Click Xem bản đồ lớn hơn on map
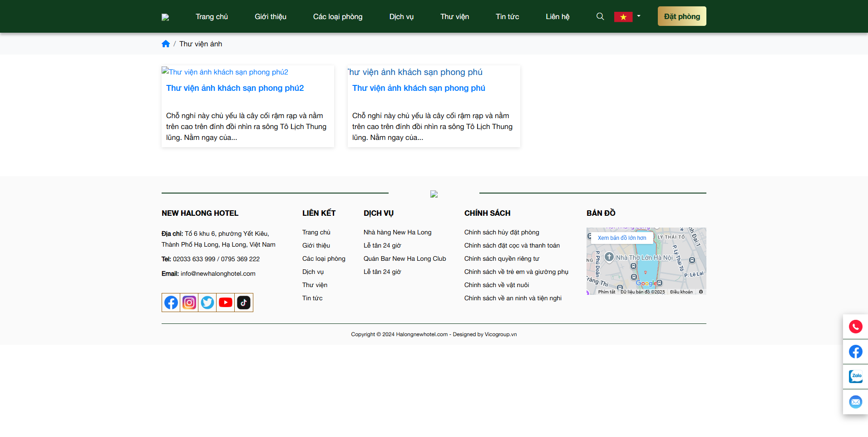 pos(621,238)
